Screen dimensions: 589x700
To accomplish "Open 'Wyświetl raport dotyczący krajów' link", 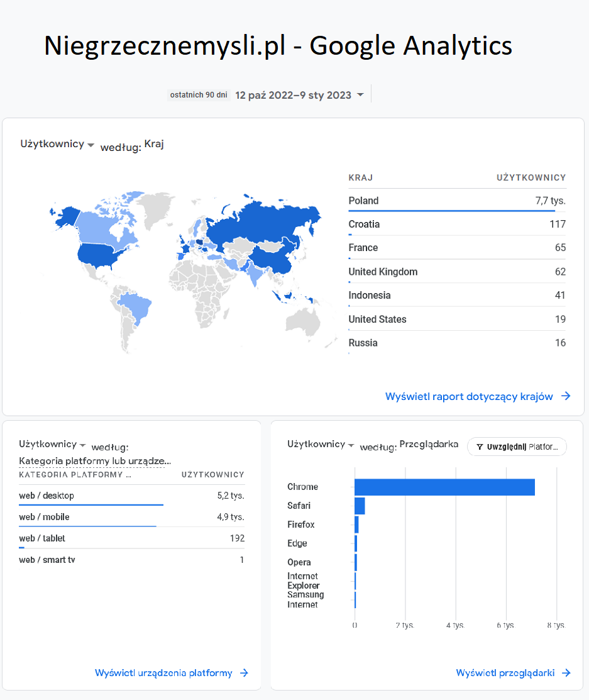I will pos(469,396).
